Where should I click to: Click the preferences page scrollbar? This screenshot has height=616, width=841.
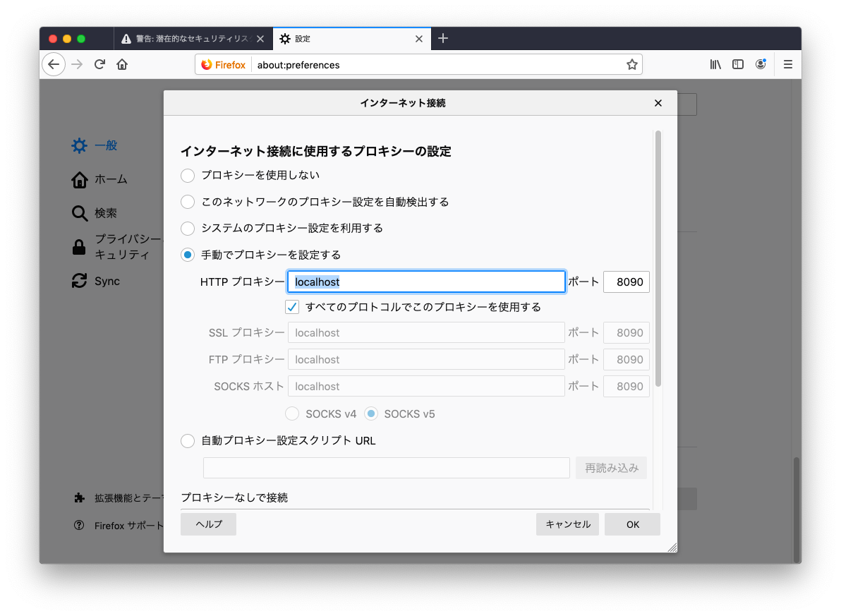coord(797,509)
